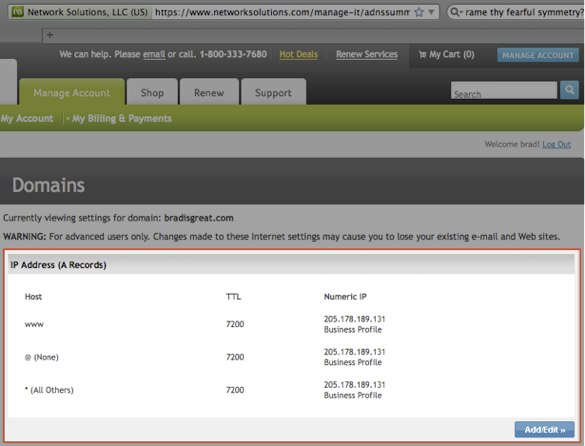The width and height of the screenshot is (585, 446).
Task: Click the browser search box text
Action: [523, 12]
